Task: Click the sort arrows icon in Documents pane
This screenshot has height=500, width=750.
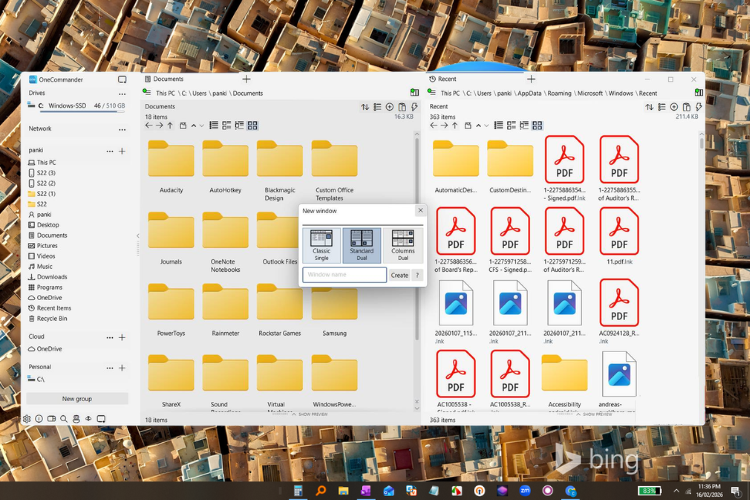Action: click(x=365, y=107)
